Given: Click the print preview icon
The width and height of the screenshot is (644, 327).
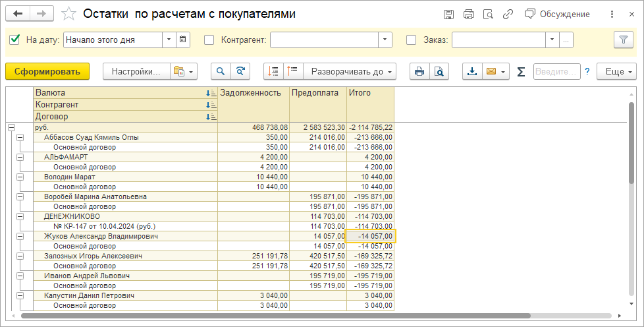Looking at the screenshot, I should (x=439, y=71).
